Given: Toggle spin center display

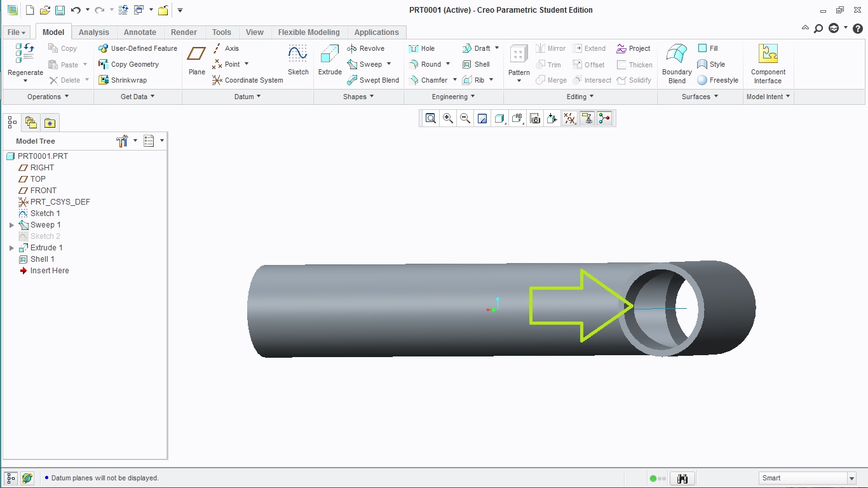Looking at the screenshot, I should [604, 118].
